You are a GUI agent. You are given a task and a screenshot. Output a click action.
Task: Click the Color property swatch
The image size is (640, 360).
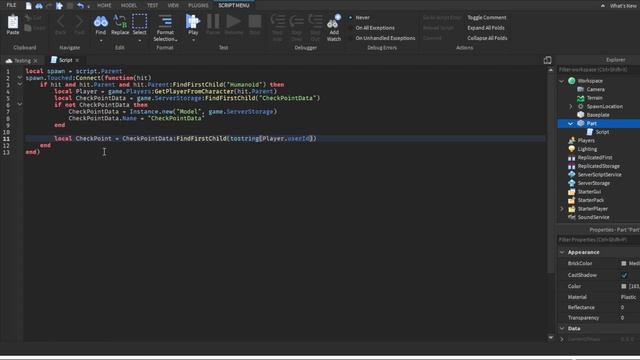[x=624, y=287]
